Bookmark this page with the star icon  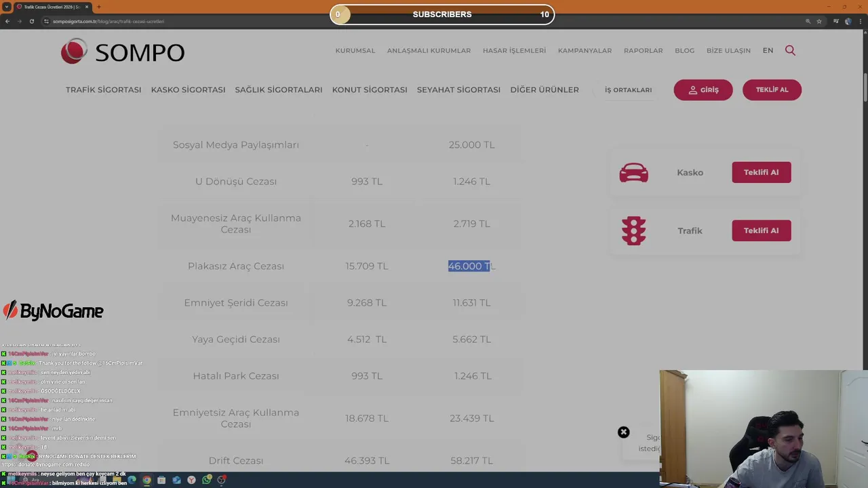[819, 21]
